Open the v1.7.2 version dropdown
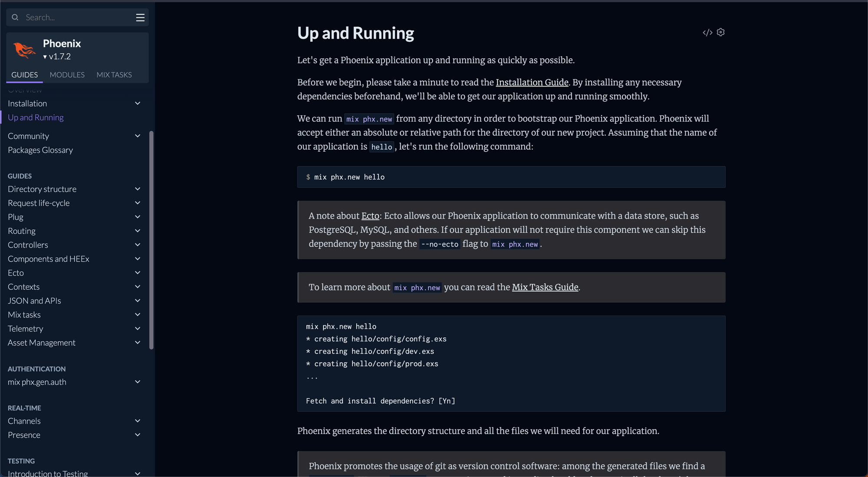 click(57, 56)
